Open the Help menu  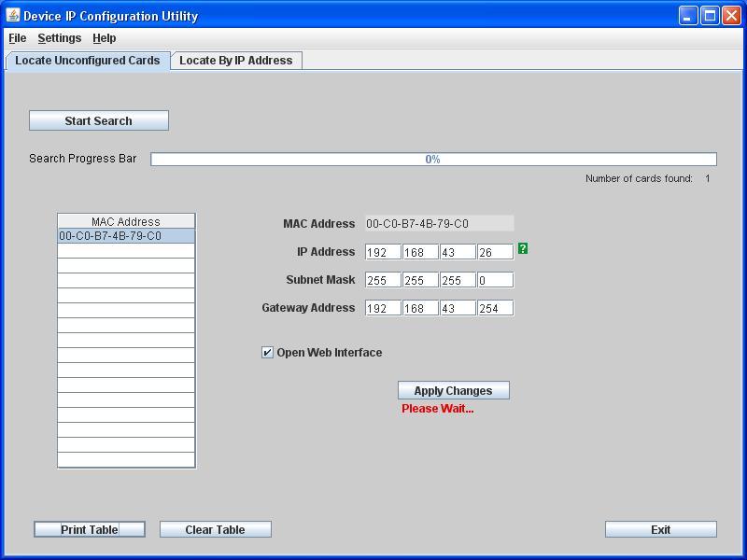[103, 38]
